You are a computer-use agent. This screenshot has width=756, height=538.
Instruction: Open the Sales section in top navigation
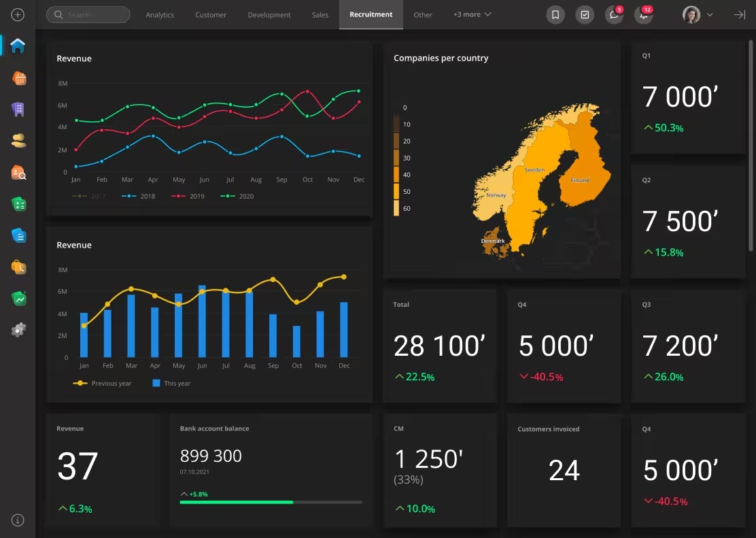(x=320, y=14)
